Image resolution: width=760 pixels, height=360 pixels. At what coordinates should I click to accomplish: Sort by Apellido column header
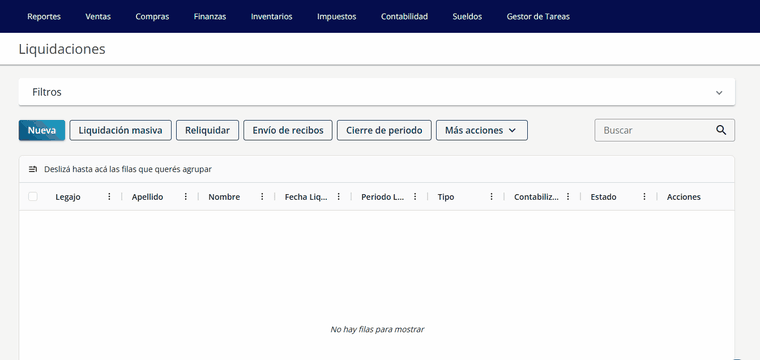pos(147,197)
